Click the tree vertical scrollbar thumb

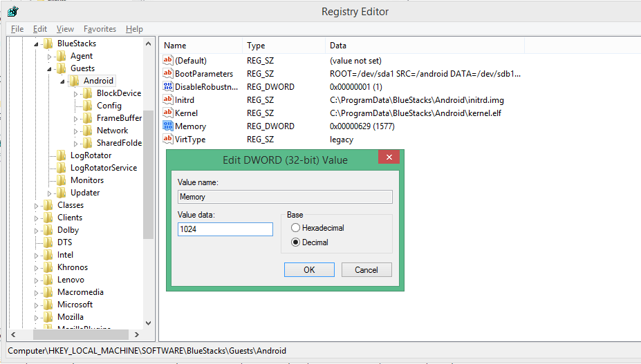pyautogui.click(x=148, y=175)
